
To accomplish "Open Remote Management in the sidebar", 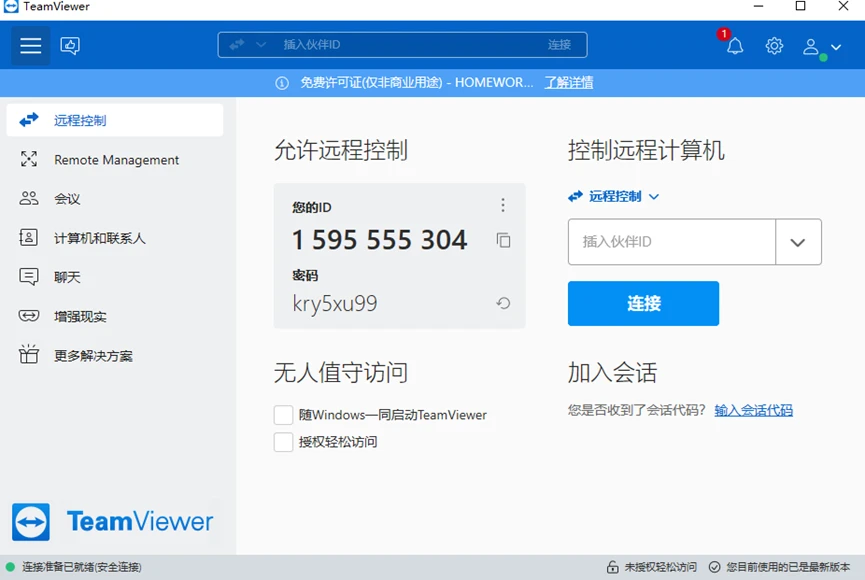I will point(115,159).
